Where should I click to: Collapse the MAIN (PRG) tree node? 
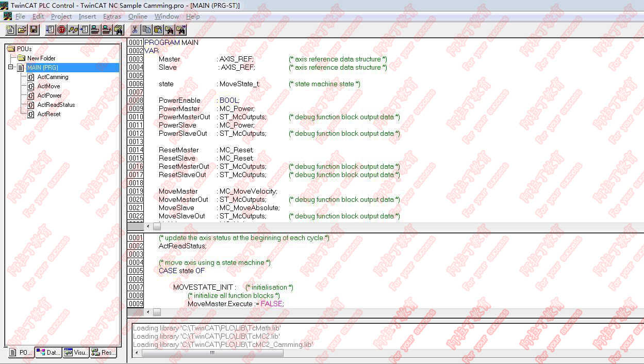point(11,68)
